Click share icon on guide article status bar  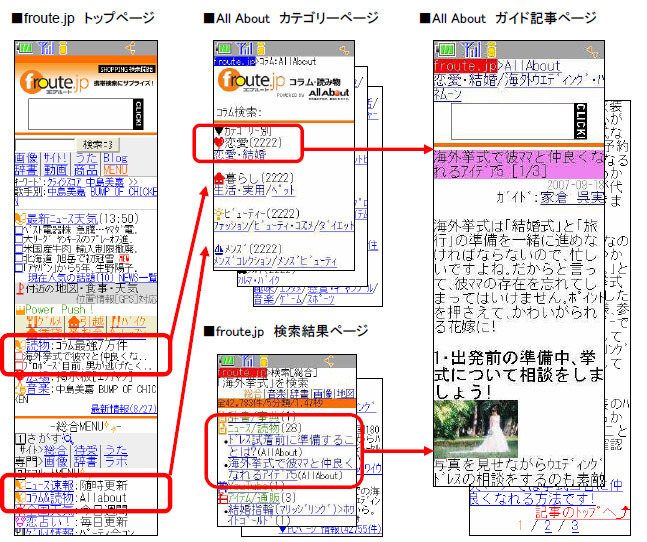pos(592,51)
